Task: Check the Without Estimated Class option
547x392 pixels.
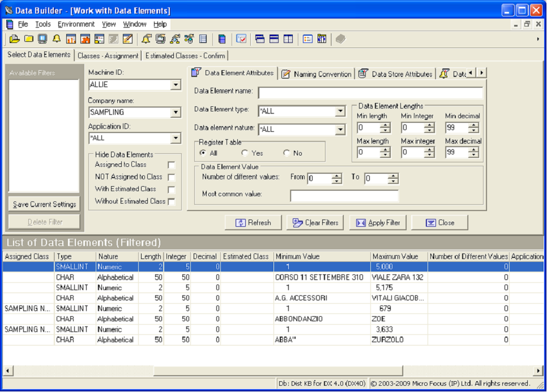Action: [172, 201]
